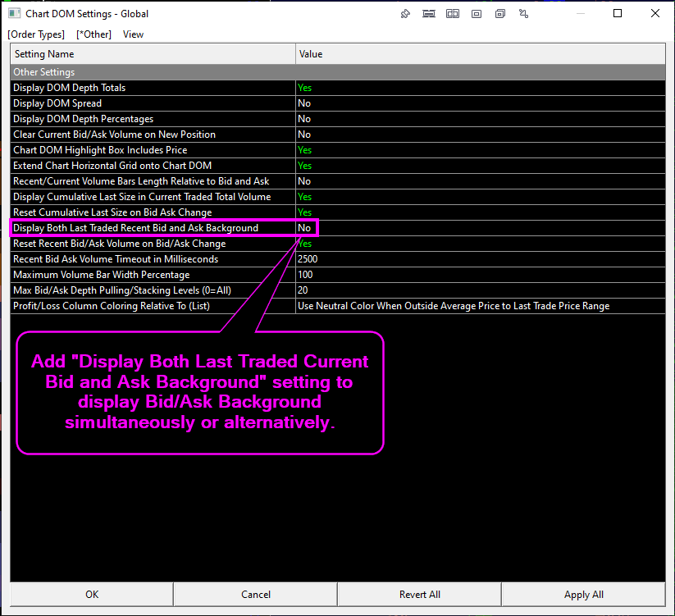Click the cascading windows icon
The image size is (675, 616).
499,14
